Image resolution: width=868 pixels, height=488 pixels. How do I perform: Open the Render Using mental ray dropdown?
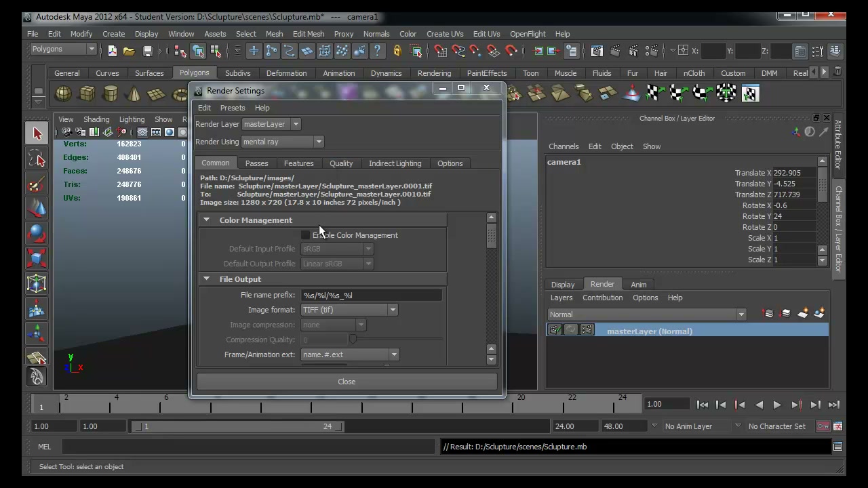click(x=282, y=142)
